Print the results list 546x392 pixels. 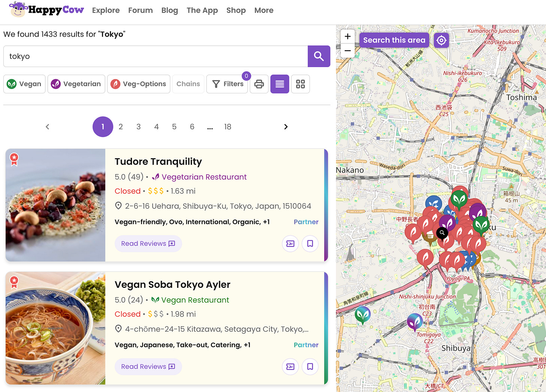pos(259,84)
